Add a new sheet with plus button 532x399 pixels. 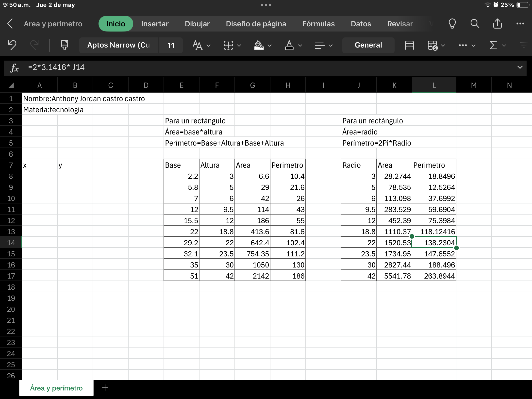pyautogui.click(x=105, y=388)
